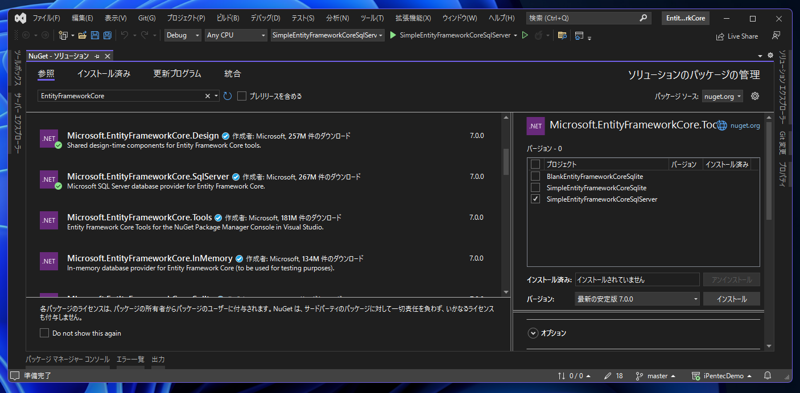Click the save all icon
This screenshot has width=800, height=393.
tap(107, 36)
